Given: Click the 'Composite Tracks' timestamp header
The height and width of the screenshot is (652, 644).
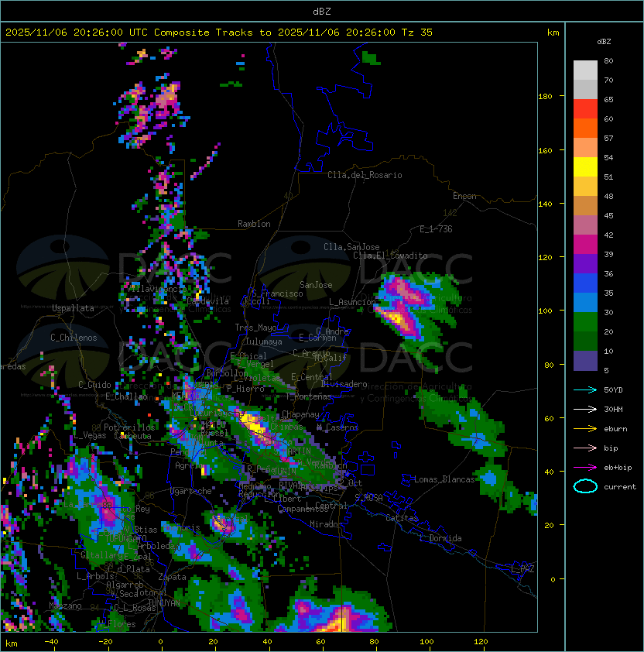Looking at the screenshot, I should pos(219,33).
